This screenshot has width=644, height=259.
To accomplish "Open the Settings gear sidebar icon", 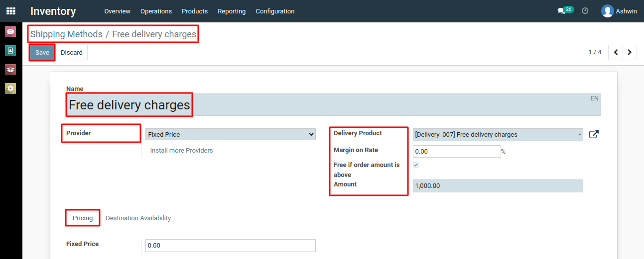I will tap(10, 88).
